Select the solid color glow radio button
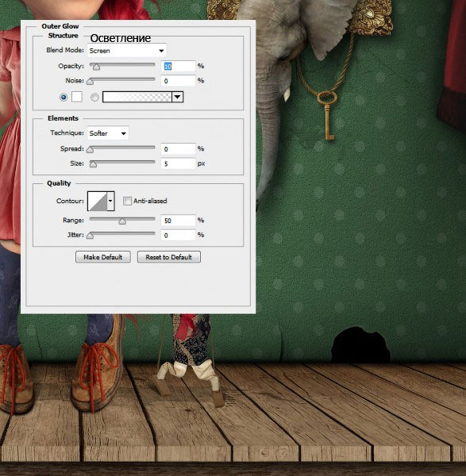466x476 pixels. (64, 97)
